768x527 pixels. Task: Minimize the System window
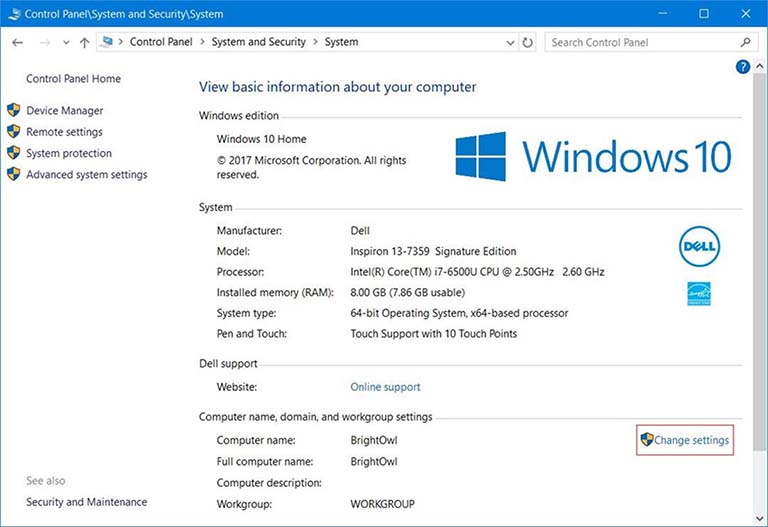(663, 13)
